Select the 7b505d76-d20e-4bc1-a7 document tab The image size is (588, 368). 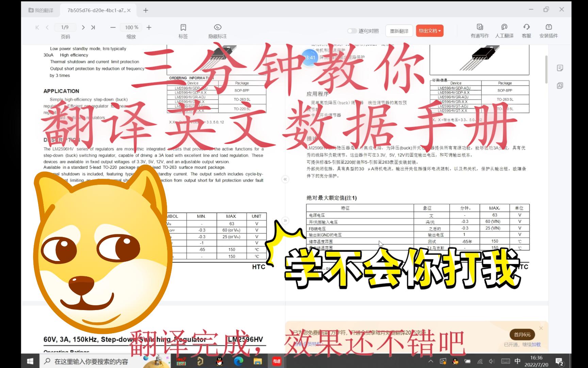(96, 10)
